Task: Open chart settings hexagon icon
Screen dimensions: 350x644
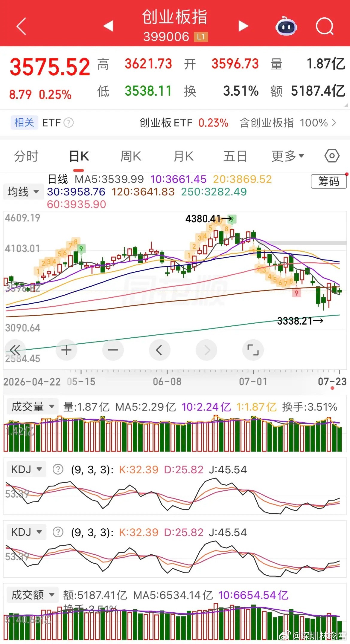Action: click(x=332, y=156)
